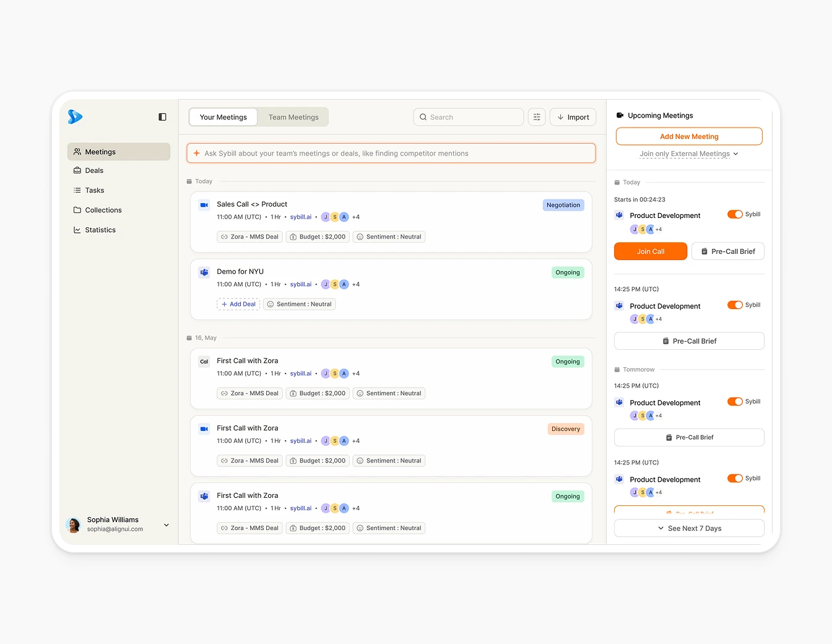Click video camera icon on Sales Call meeting
The height and width of the screenshot is (644, 832).
click(x=204, y=205)
